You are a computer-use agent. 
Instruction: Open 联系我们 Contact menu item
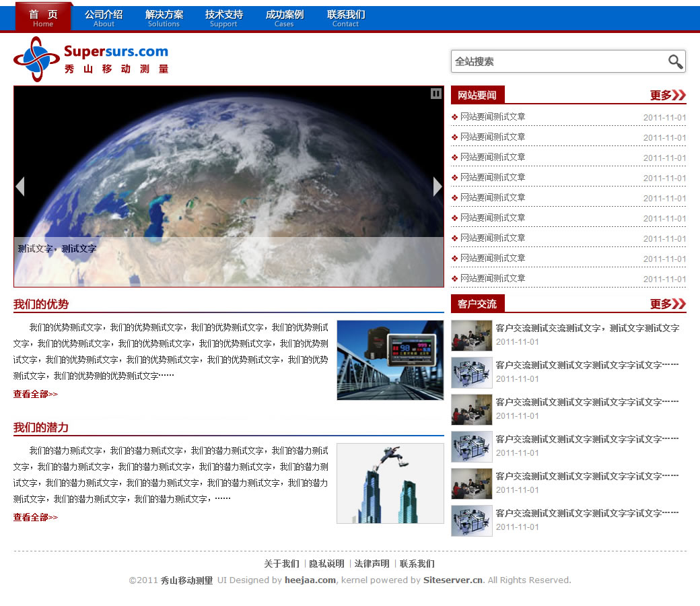[x=345, y=18]
